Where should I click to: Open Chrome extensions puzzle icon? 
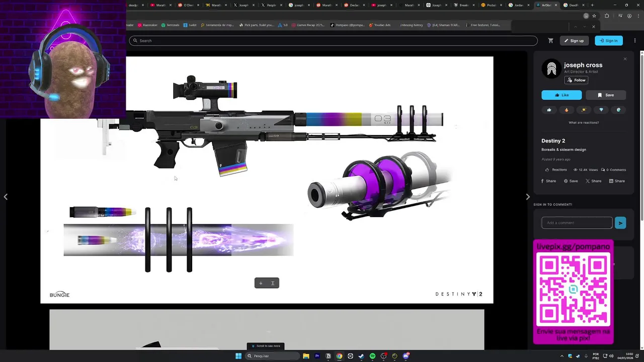point(607,16)
